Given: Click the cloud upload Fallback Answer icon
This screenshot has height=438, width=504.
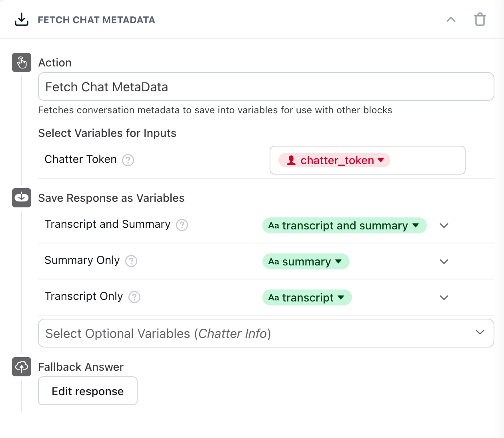Looking at the screenshot, I should tap(21, 367).
